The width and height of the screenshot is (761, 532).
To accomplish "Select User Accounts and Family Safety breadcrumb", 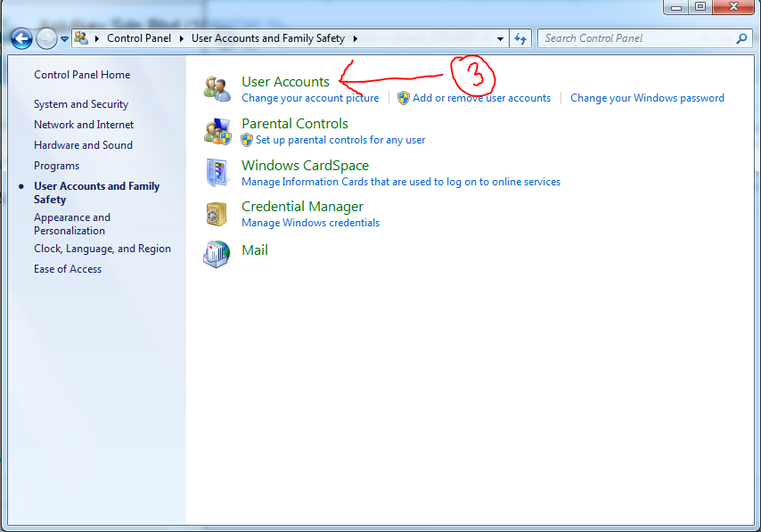I will 268,38.
